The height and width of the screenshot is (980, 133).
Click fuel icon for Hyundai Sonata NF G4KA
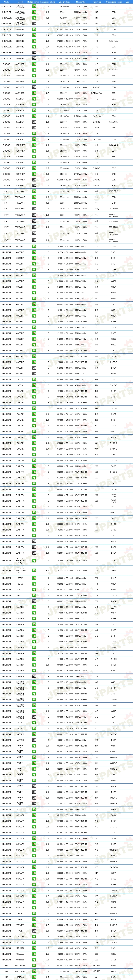pos(34,873)
